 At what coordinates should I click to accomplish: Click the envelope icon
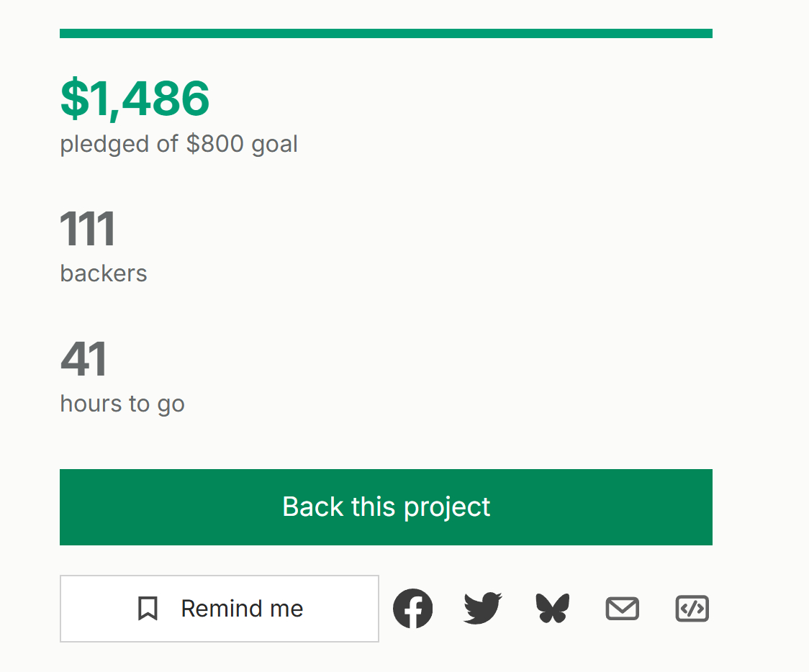(622, 609)
